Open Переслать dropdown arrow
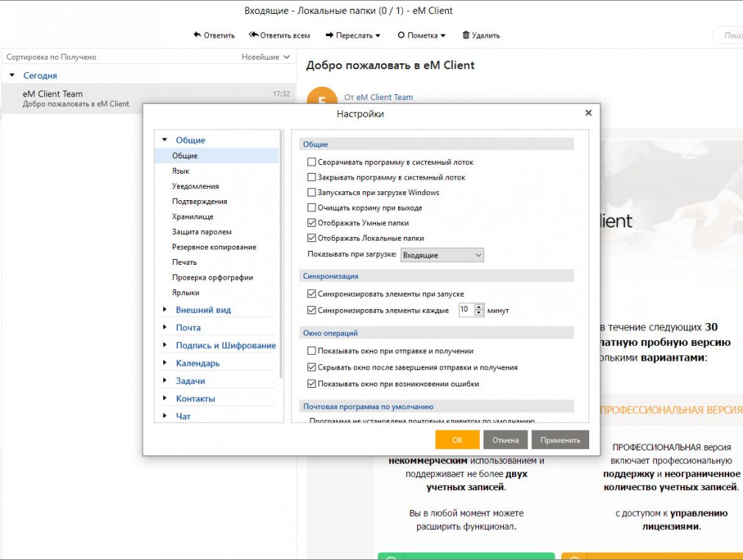 tap(377, 35)
